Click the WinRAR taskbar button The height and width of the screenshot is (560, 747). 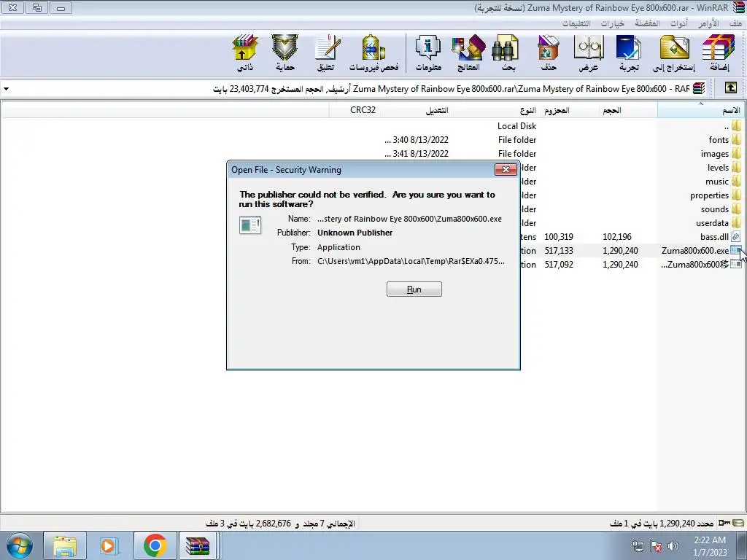[x=198, y=546]
